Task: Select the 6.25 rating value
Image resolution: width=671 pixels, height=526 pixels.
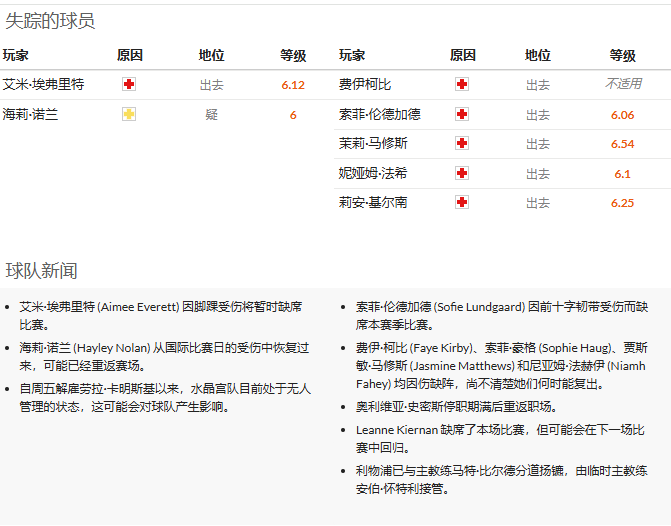Action: click(622, 202)
